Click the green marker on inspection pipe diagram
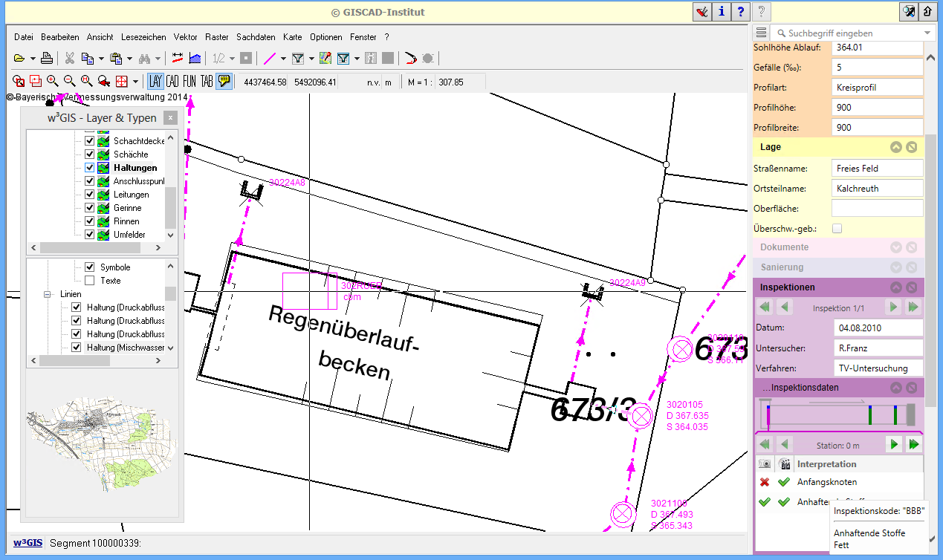 [870, 414]
